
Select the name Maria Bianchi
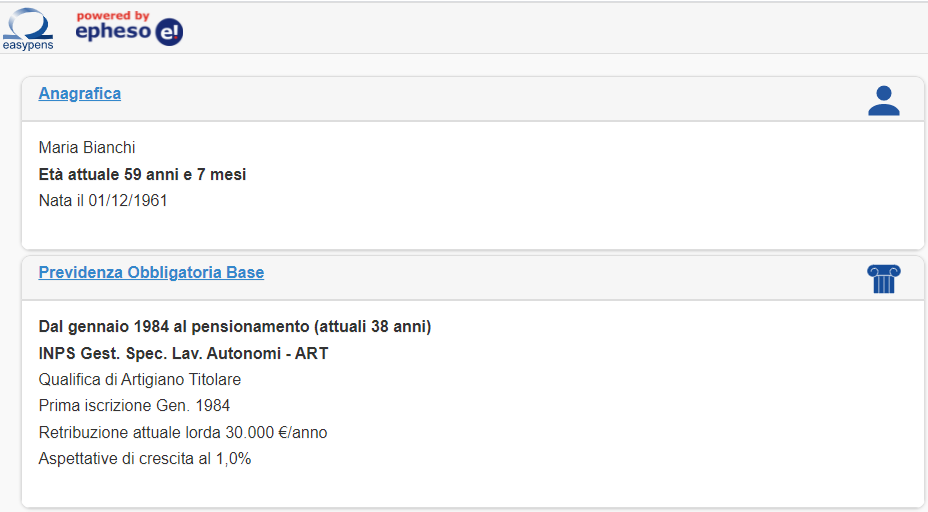point(87,148)
